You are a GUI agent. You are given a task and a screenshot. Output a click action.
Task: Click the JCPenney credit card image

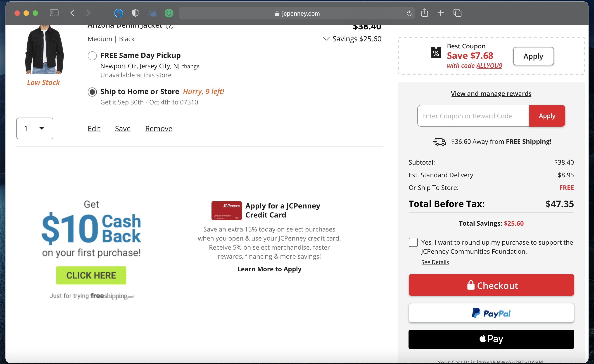(x=226, y=210)
